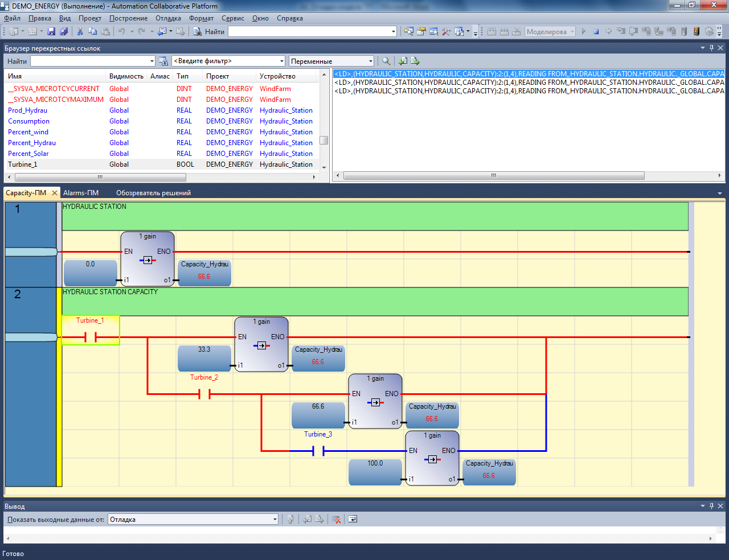The height and width of the screenshot is (560, 729).
Task: Sort by the Устройство column header
Action: tap(287, 76)
